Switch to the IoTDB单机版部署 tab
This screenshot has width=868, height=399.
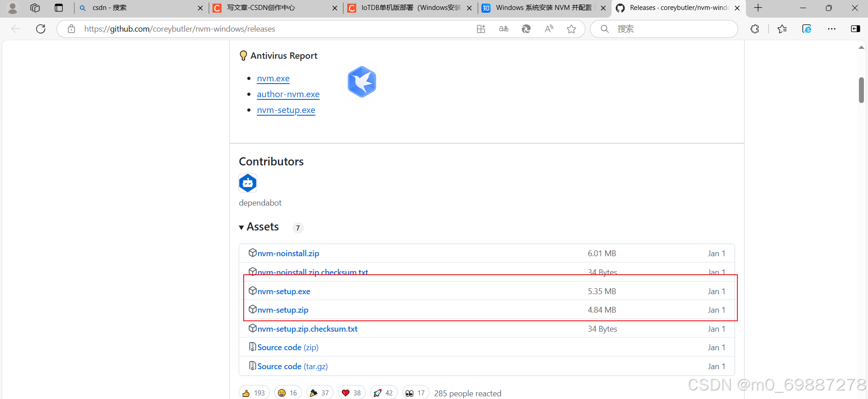pos(410,8)
